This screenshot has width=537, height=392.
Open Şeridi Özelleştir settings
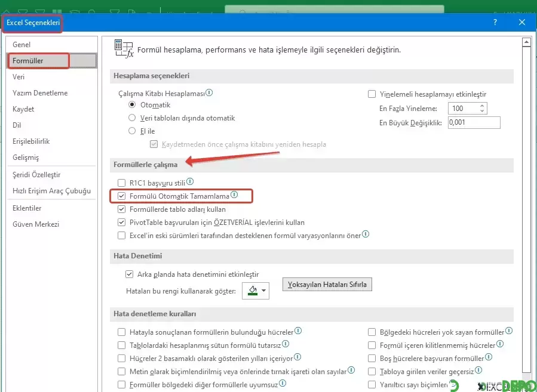[x=51, y=174]
